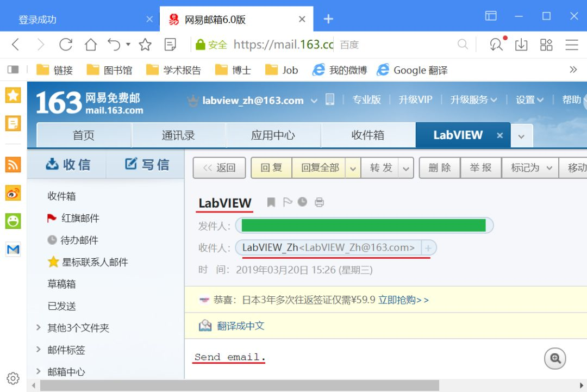Image resolution: width=587 pixels, height=392 pixels.
Task: Click the zoom magnifier button in the email body
Action: coord(555,358)
